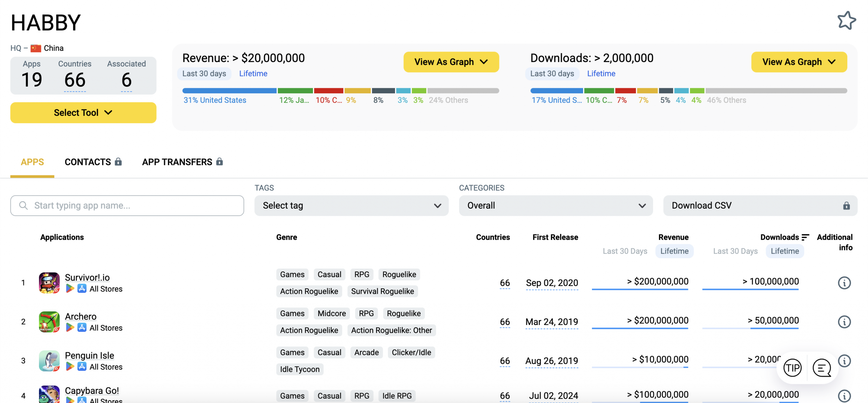Click gray Others downloads bar segment
Viewport: 868px width, 403px height.
(x=776, y=91)
